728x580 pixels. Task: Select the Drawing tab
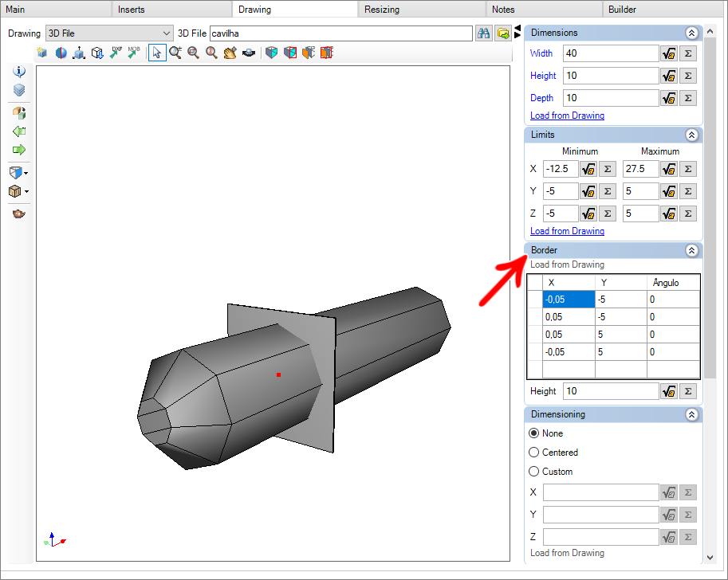(x=295, y=10)
